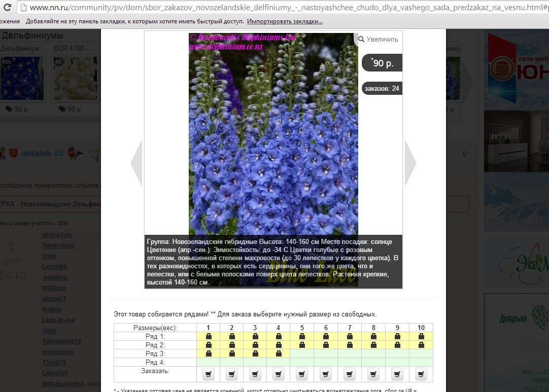Click the envelope icon beside oliskaAvto

click(x=59, y=153)
